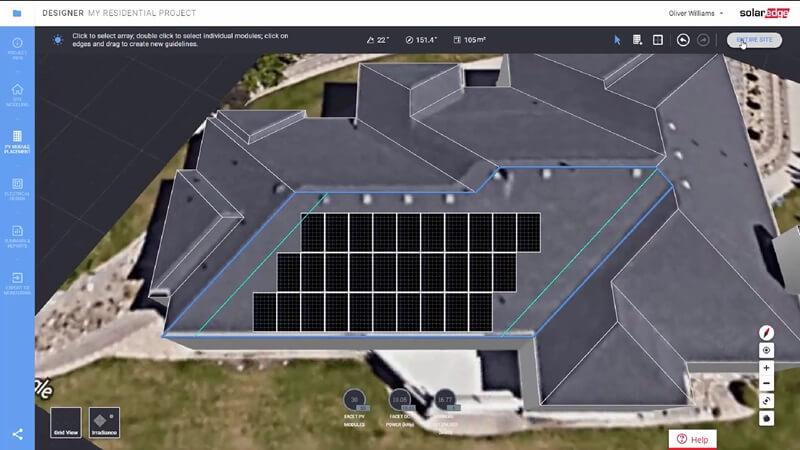Click the module list tool icon
Viewport: 800px width, 450px height.
(x=637, y=40)
